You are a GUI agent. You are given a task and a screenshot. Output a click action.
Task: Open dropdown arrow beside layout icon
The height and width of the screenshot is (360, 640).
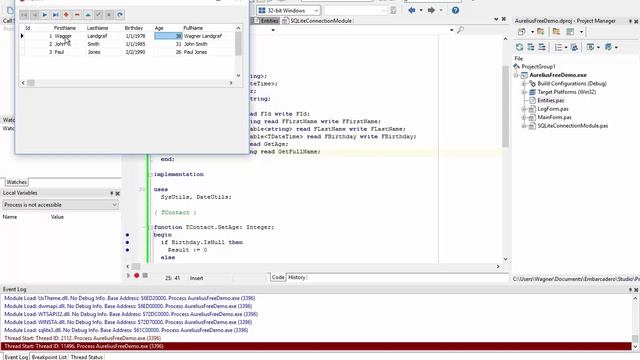pos(581,32)
